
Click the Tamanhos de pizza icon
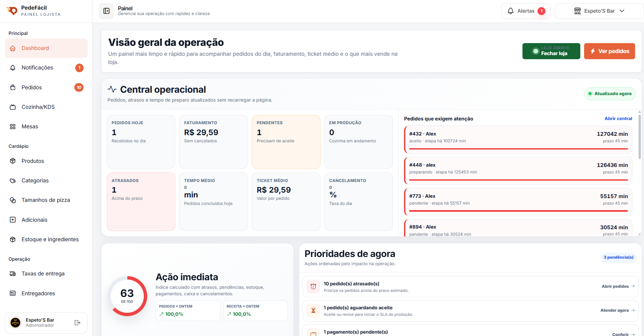(13, 200)
